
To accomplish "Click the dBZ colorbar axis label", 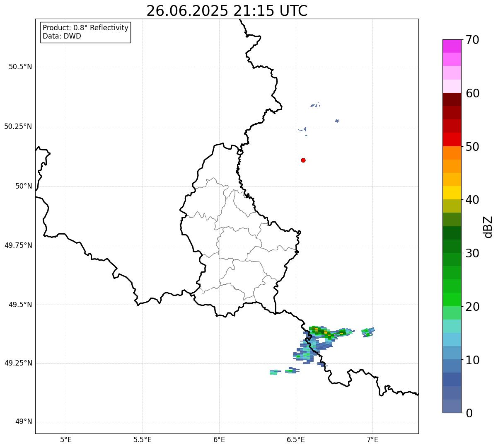I will [x=488, y=226].
